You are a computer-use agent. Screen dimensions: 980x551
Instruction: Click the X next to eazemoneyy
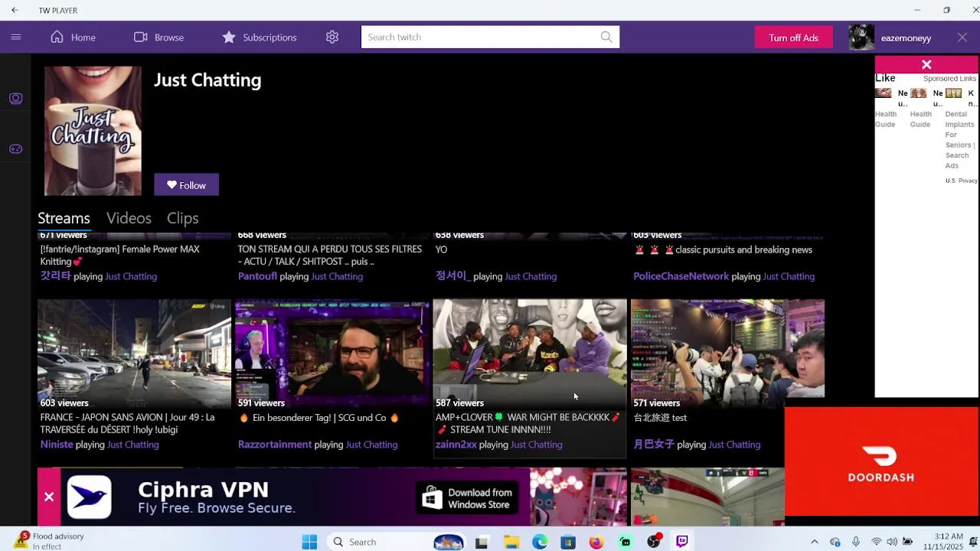point(962,37)
